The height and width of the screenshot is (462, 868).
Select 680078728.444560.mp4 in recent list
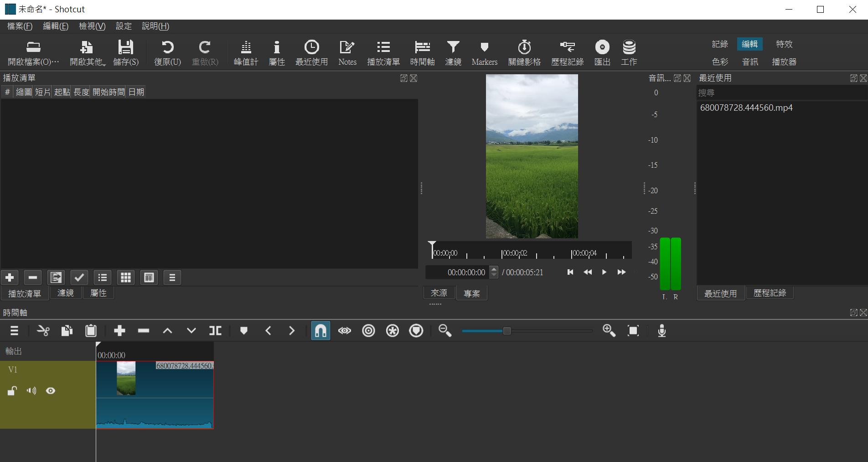746,108
